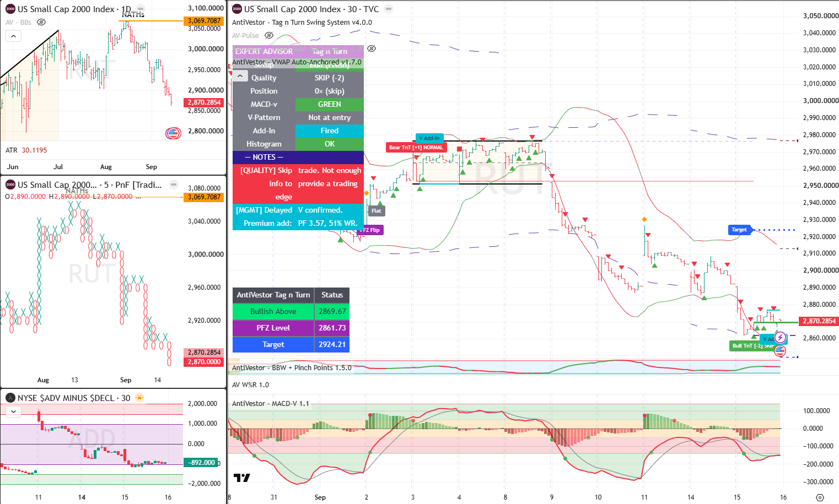Screen dimensions: 839x504
Task: Click the V Add-In label above the range box
Action: click(x=429, y=138)
